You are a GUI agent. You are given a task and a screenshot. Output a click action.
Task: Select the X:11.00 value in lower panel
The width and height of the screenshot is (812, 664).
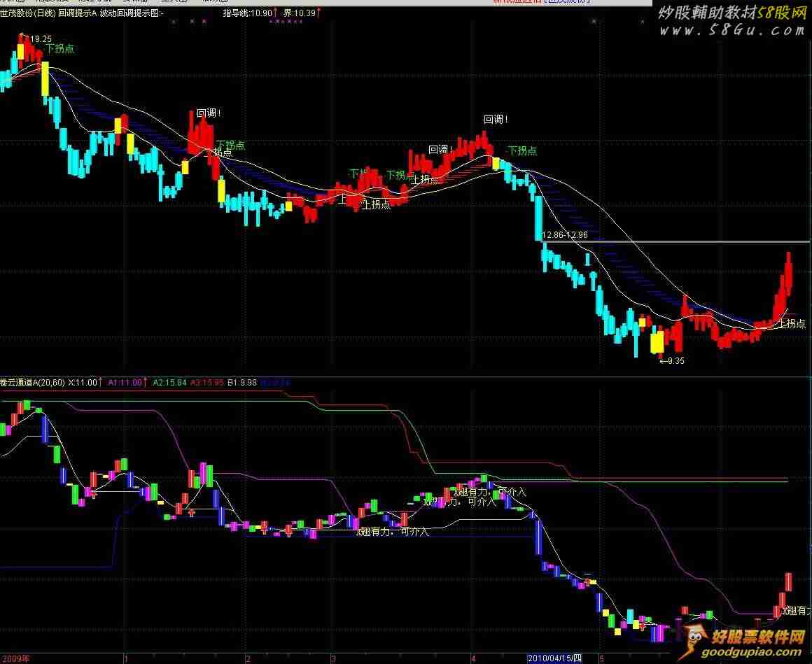click(x=84, y=383)
